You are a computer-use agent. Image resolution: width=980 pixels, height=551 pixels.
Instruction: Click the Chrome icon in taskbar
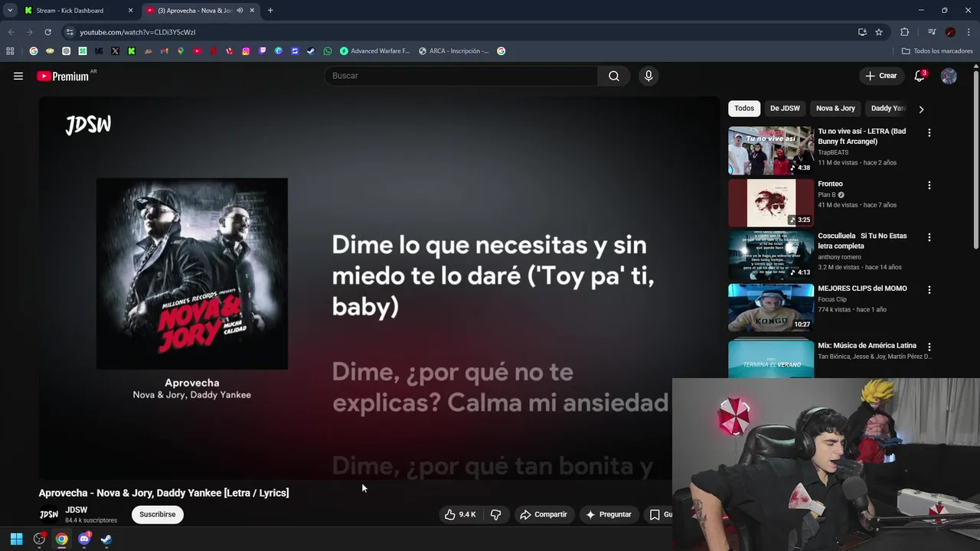coord(61,539)
